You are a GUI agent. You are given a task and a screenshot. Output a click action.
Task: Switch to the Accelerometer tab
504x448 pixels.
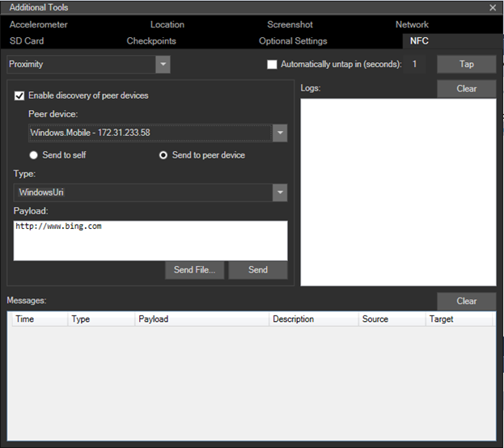38,24
